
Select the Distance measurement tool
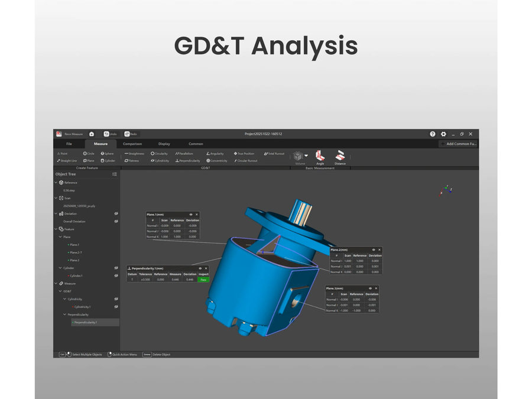(340, 158)
